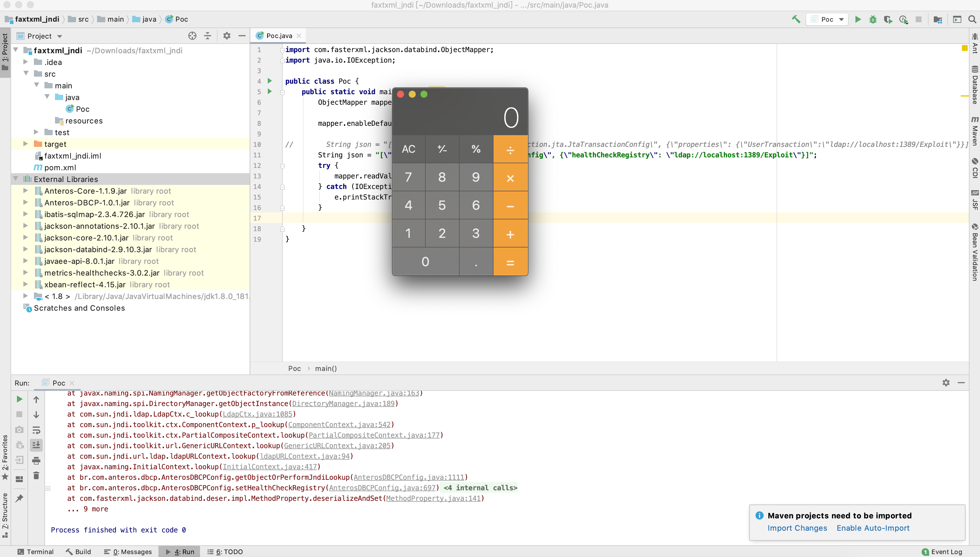Toggle the 1: Project side tab
The height and width of the screenshot is (557, 980).
(x=5, y=52)
